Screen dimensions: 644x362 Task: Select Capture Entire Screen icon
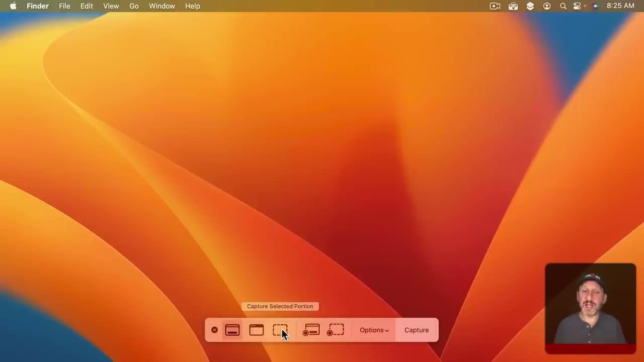click(232, 330)
